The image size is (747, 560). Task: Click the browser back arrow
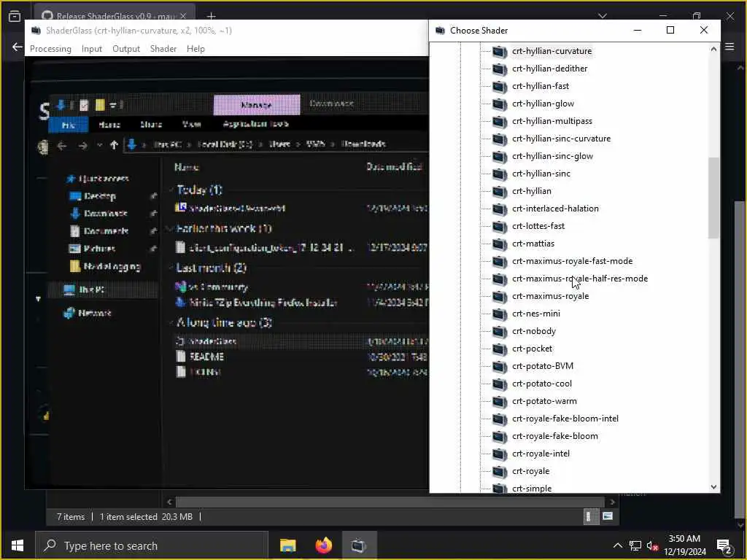tap(18, 47)
